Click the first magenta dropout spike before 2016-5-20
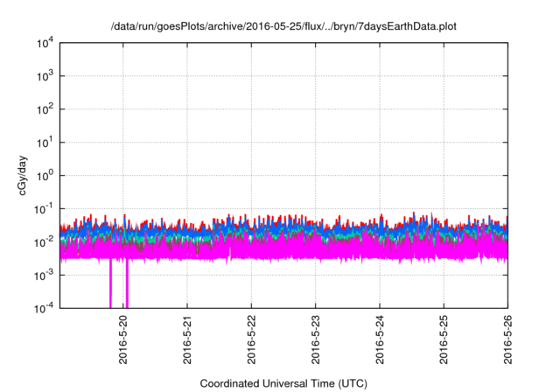This screenshot has width=560, height=392. pos(110,283)
